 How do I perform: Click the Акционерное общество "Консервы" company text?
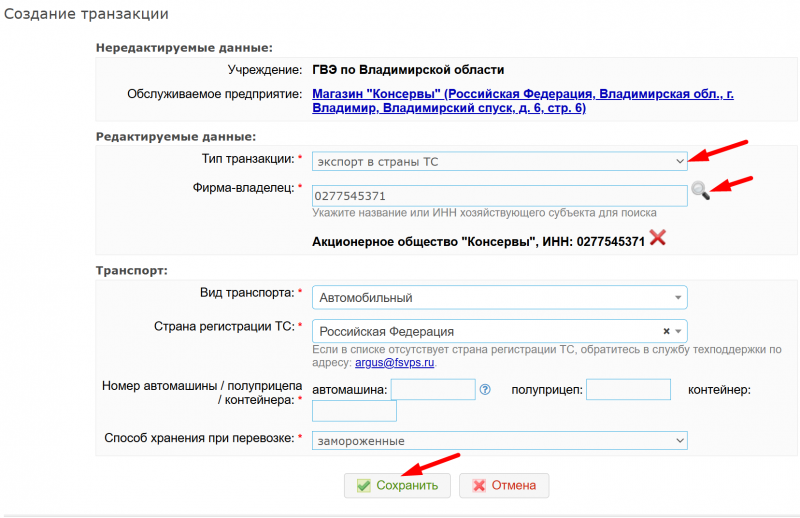pyautogui.click(x=478, y=242)
